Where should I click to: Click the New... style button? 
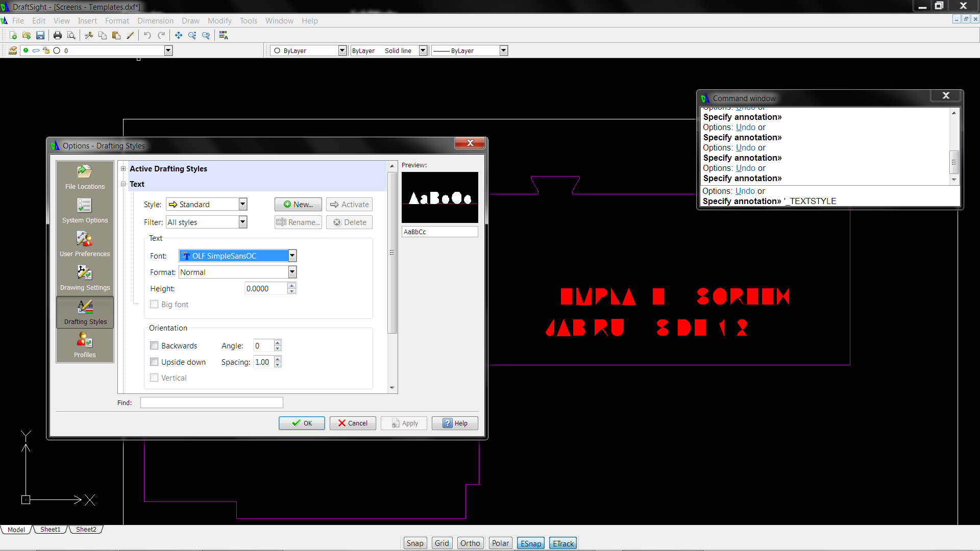[298, 205]
